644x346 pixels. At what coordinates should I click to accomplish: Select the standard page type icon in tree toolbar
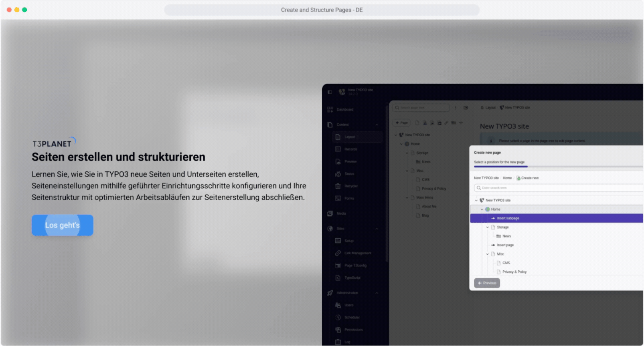click(417, 123)
